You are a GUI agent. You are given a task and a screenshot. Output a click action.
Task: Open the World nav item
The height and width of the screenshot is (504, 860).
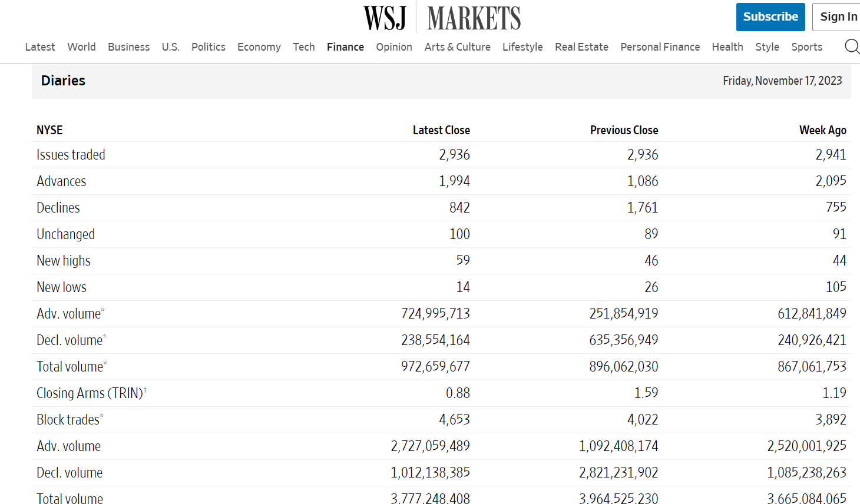(81, 47)
